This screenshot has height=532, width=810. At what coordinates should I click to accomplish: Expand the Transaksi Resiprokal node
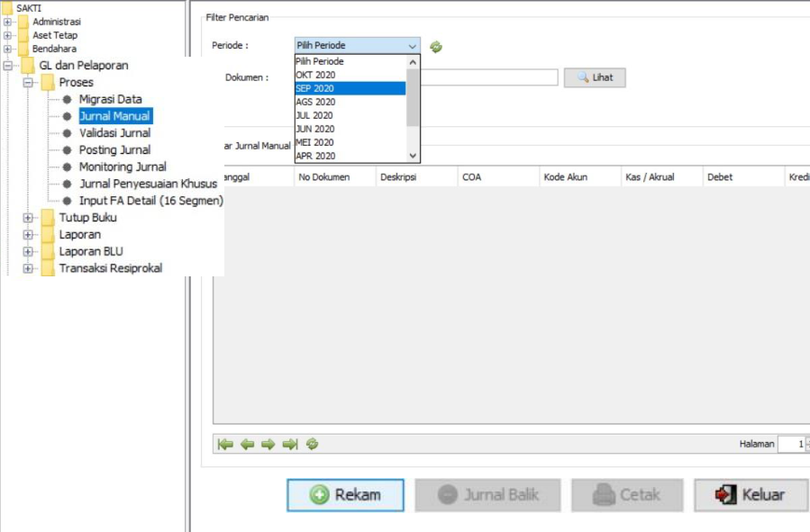[28, 268]
